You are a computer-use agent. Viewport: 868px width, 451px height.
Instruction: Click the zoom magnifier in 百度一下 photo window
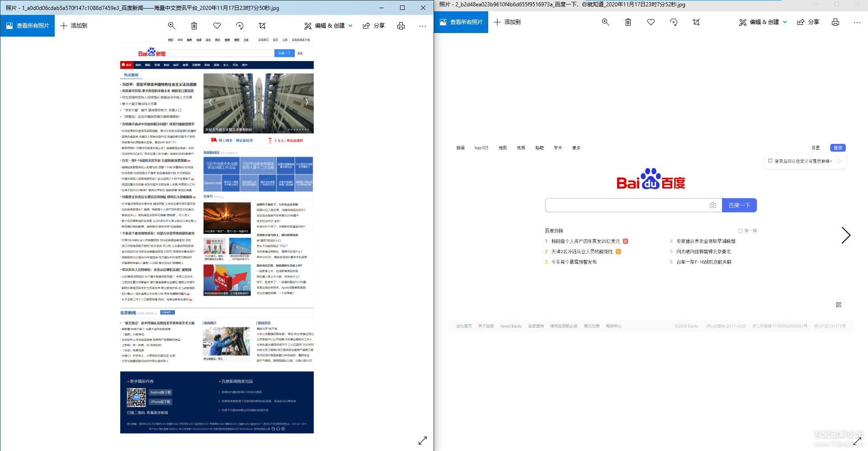tap(606, 22)
